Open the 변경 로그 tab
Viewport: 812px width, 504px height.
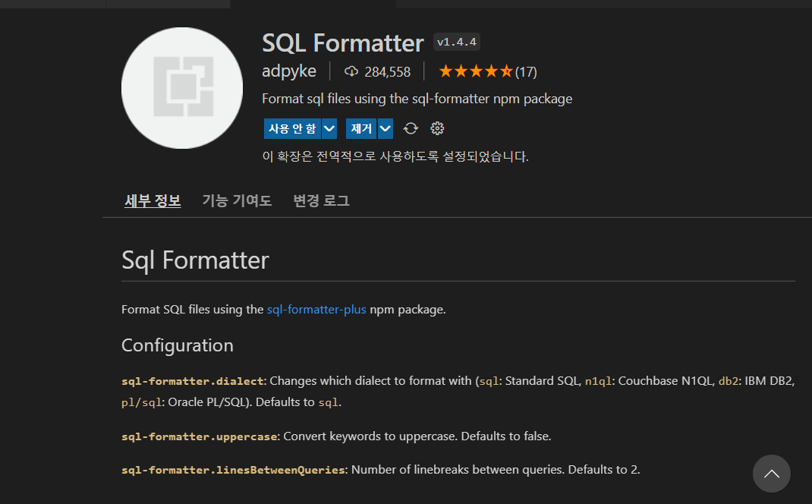point(320,200)
